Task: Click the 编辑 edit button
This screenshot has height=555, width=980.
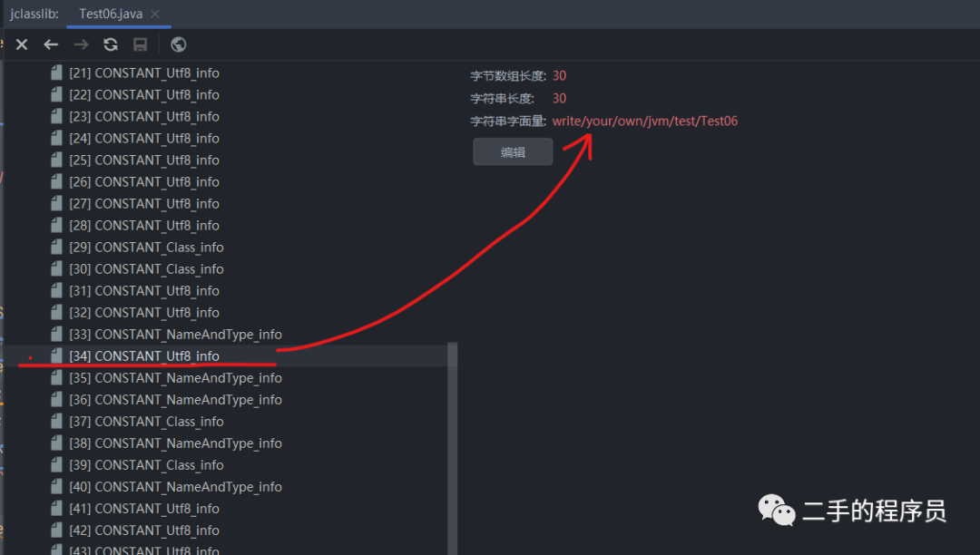Action: tap(513, 151)
